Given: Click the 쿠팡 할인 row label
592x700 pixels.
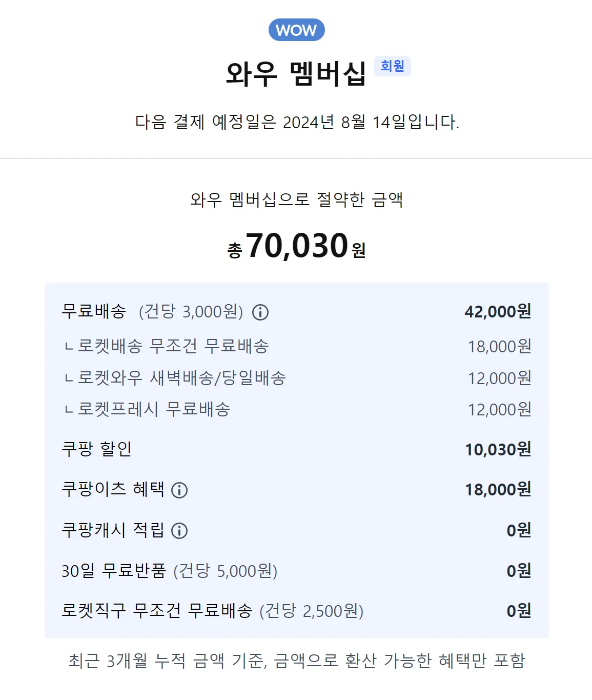Looking at the screenshot, I should (96, 449).
